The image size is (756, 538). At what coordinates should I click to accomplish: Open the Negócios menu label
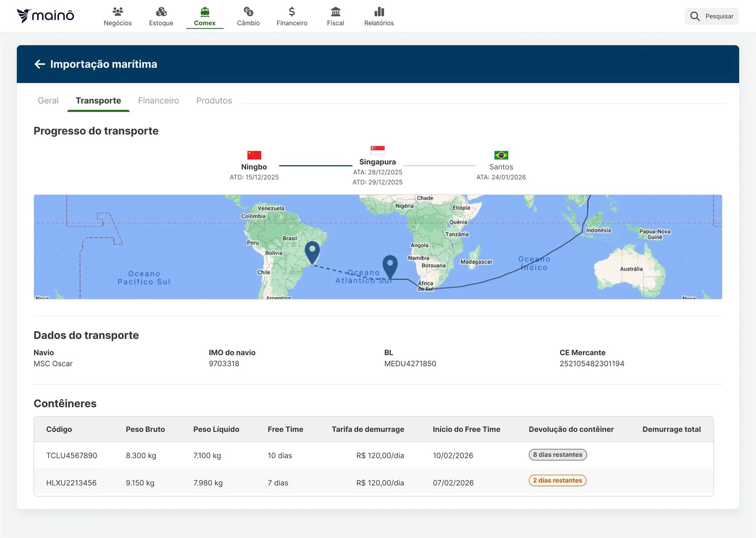(118, 23)
